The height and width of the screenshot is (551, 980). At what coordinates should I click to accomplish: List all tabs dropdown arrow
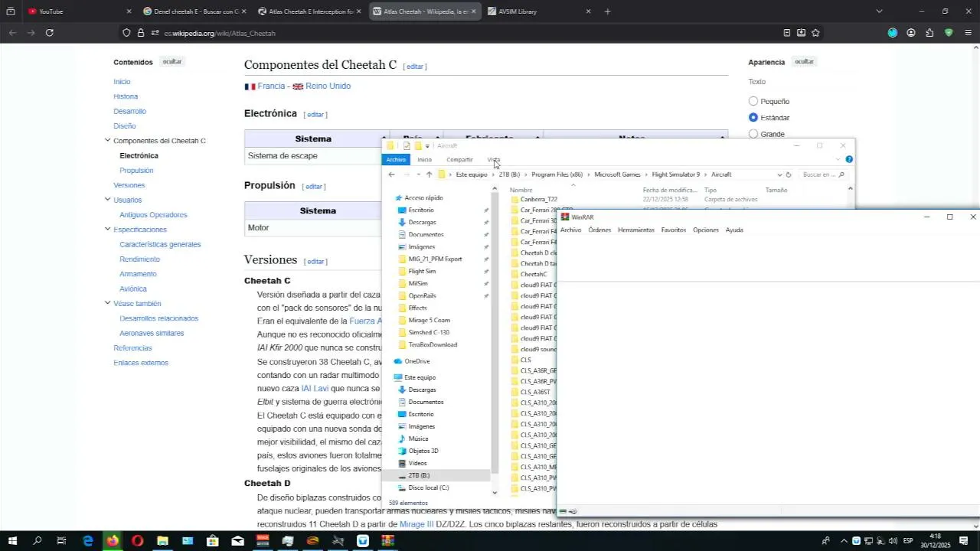(879, 11)
